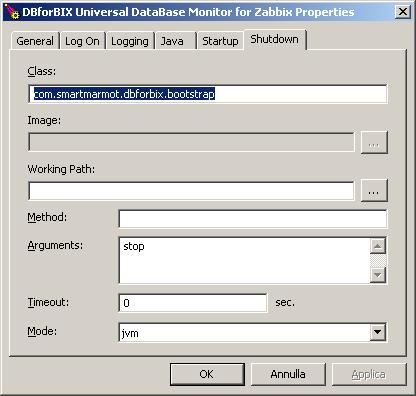This screenshot has height=396, width=416.
Task: Click the disabled Image path field
Action: click(191, 142)
